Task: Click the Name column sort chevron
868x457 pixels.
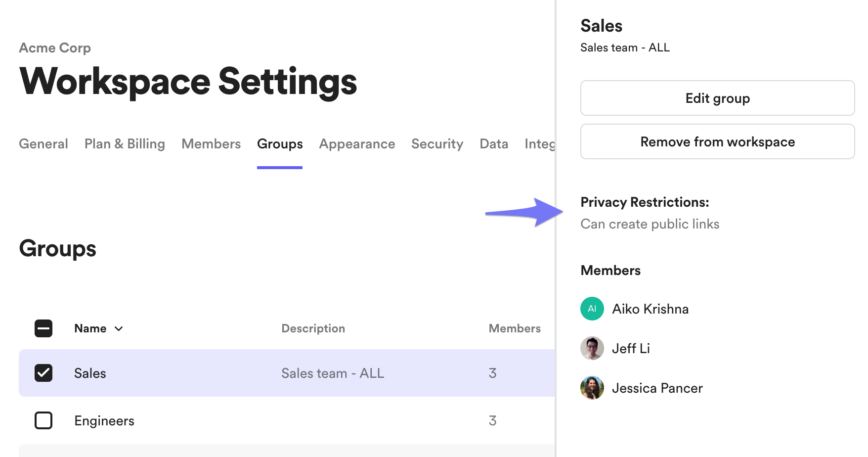Action: [119, 329]
